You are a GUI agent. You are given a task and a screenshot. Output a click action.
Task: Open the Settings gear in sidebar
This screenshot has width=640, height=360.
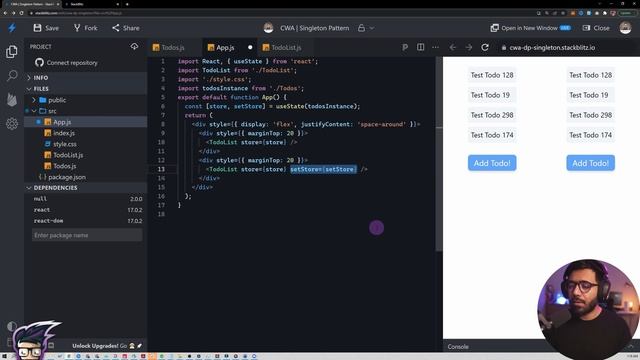tap(12, 123)
